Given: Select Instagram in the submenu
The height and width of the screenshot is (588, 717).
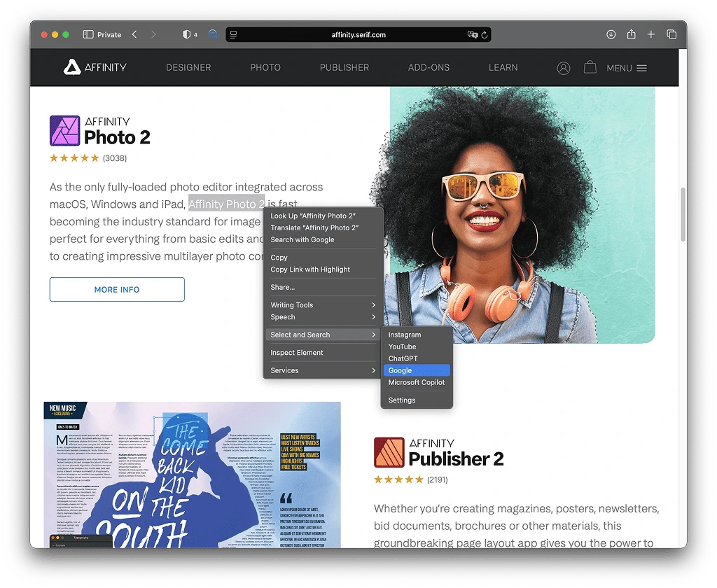Looking at the screenshot, I should pos(417,335).
